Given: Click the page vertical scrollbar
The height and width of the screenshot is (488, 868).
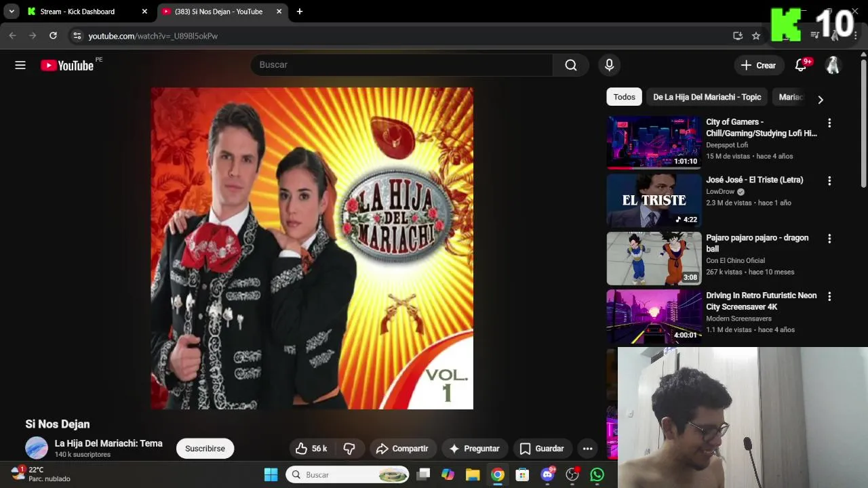Looking at the screenshot, I should coord(863,122).
